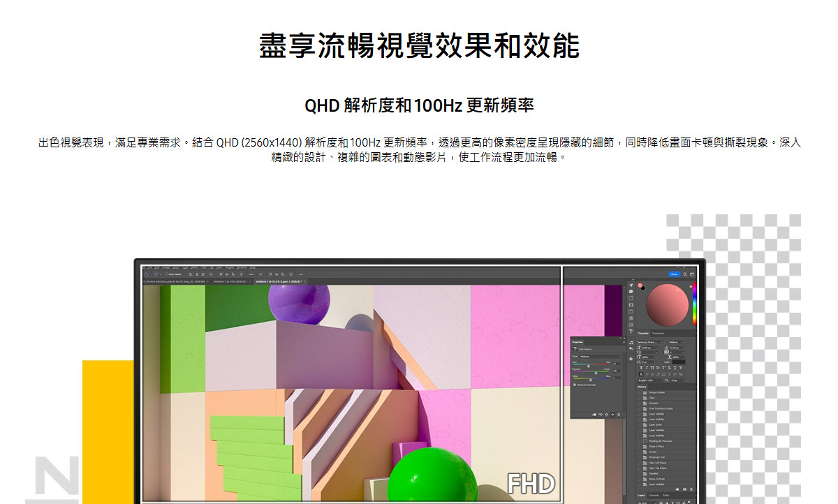Click the Properties panel tab title
This screenshot has width=838, height=504.
click(578, 342)
